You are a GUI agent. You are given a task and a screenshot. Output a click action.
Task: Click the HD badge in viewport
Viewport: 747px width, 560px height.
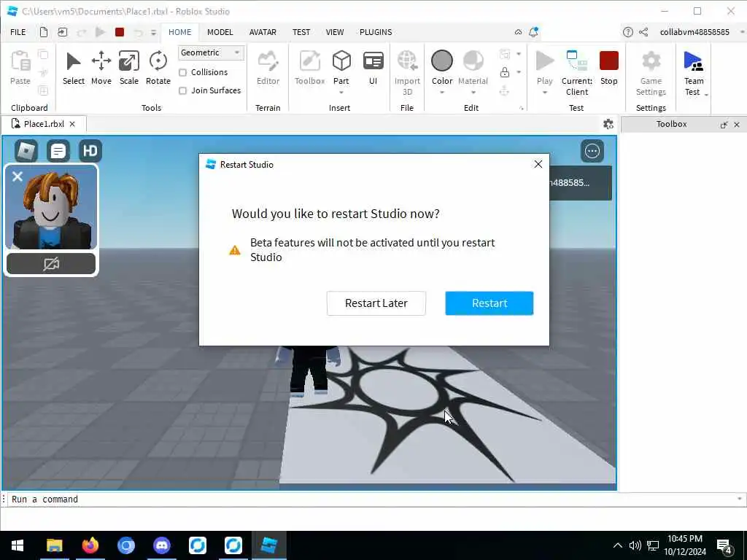click(x=90, y=152)
